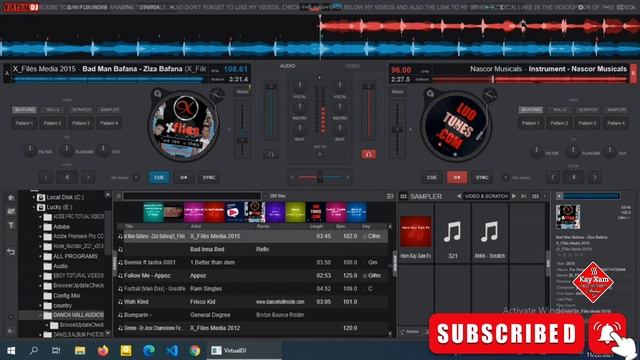Click the crossfader slider
Screen dimensions: 640x360
320,177
